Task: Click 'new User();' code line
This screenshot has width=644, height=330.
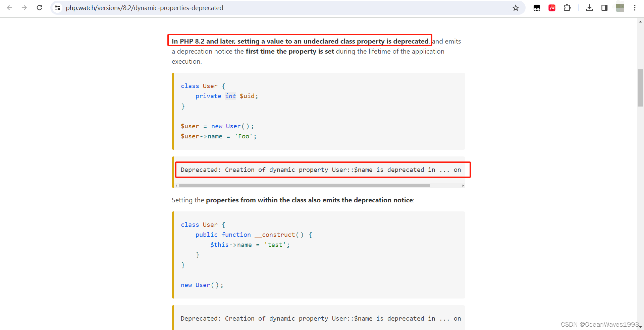Action: [x=202, y=285]
